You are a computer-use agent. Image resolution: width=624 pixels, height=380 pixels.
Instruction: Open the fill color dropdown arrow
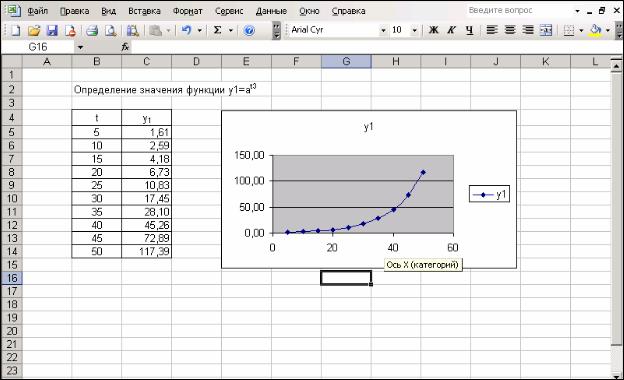[607, 30]
